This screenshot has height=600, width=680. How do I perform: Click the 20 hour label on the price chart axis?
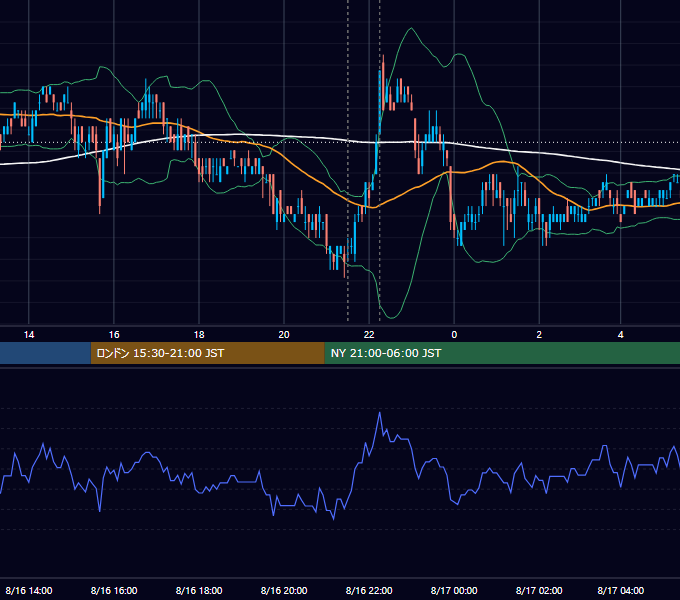click(284, 335)
